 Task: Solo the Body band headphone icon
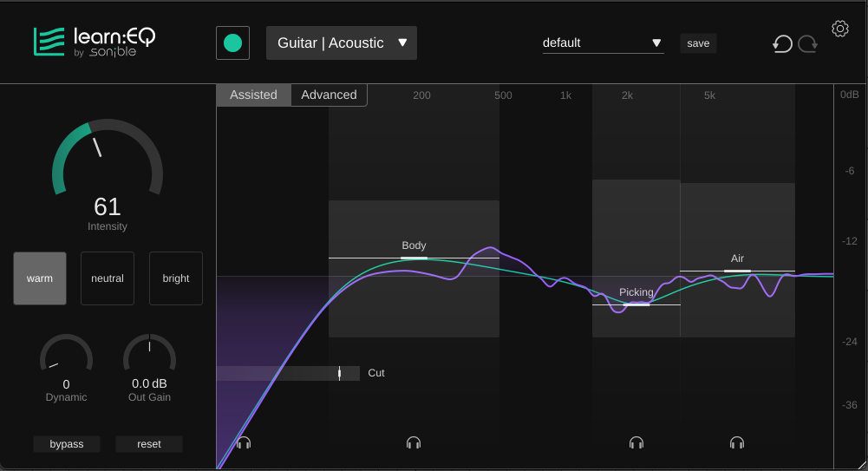[x=414, y=442]
